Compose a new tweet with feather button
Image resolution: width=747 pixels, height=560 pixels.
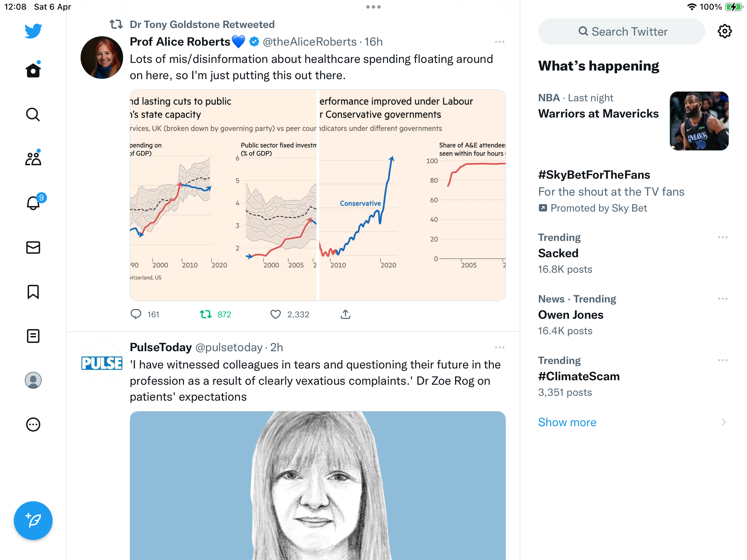(x=33, y=521)
